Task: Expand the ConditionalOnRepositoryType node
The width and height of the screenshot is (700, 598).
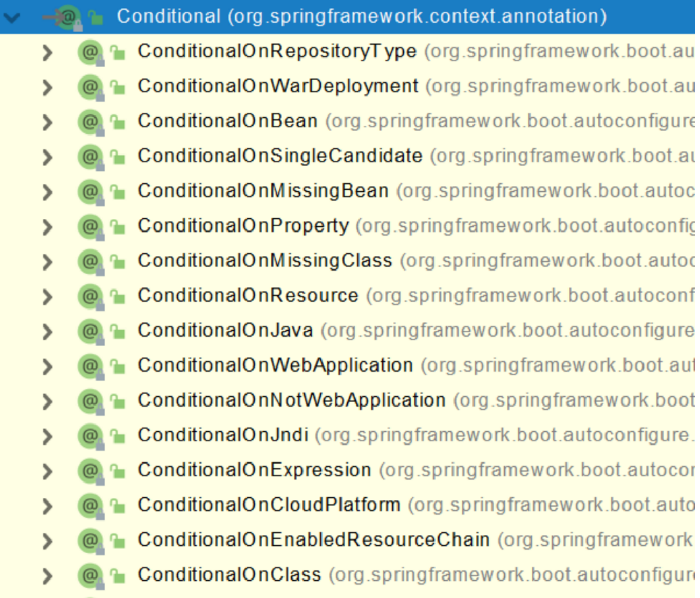Action: tap(47, 52)
